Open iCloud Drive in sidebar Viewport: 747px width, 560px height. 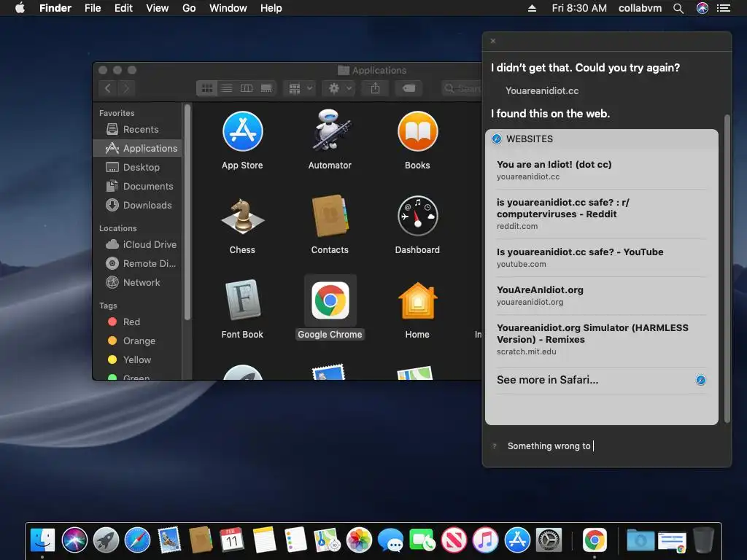pyautogui.click(x=137, y=244)
